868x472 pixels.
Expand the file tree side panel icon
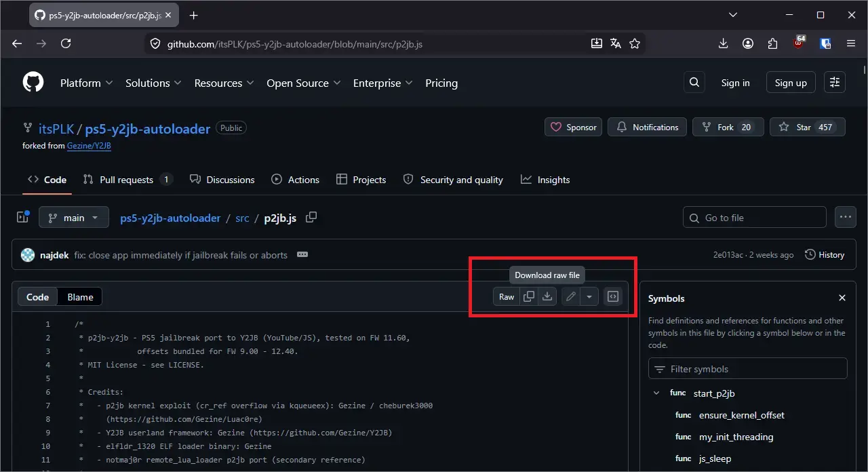22,217
